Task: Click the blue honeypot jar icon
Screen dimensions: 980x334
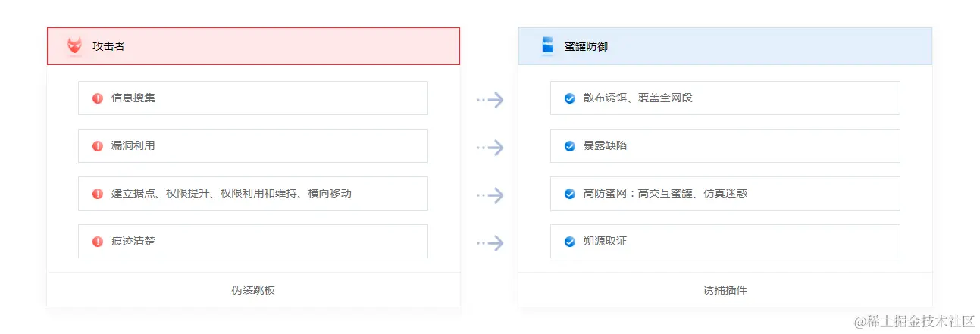Action: pyautogui.click(x=548, y=45)
